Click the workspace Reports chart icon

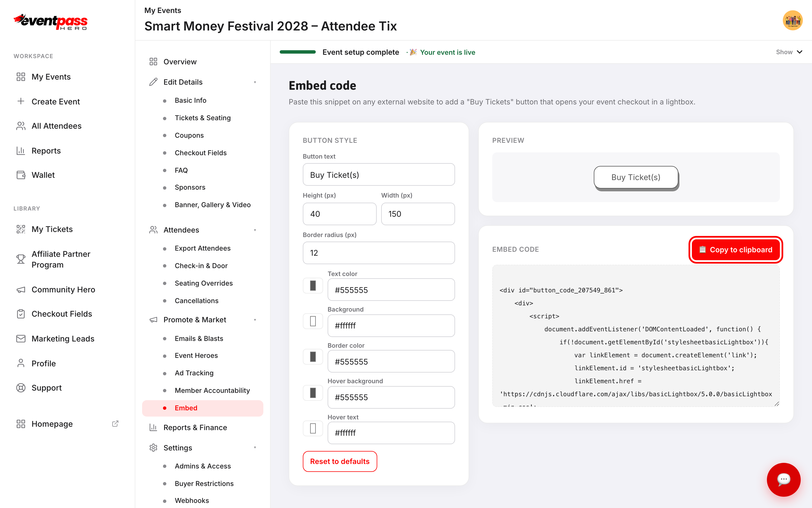21,150
